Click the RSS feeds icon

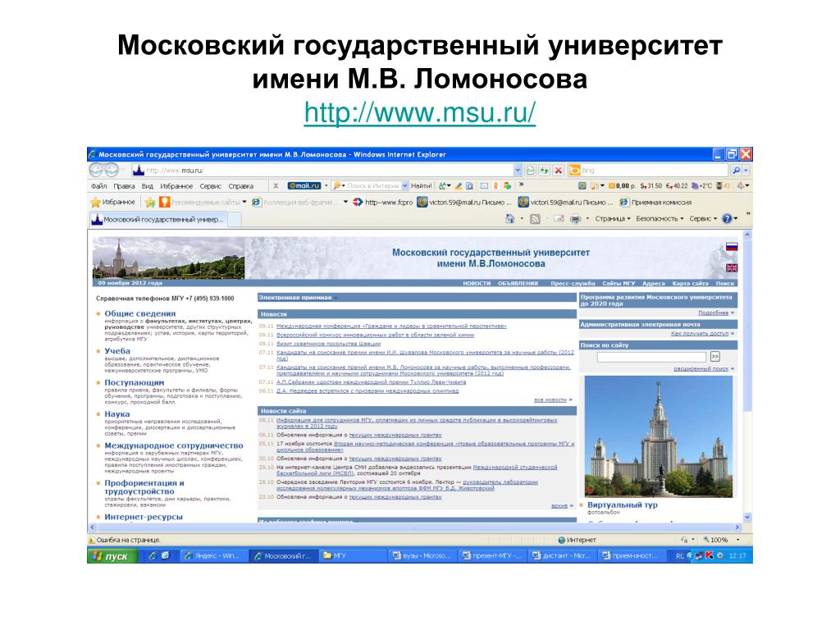535,218
